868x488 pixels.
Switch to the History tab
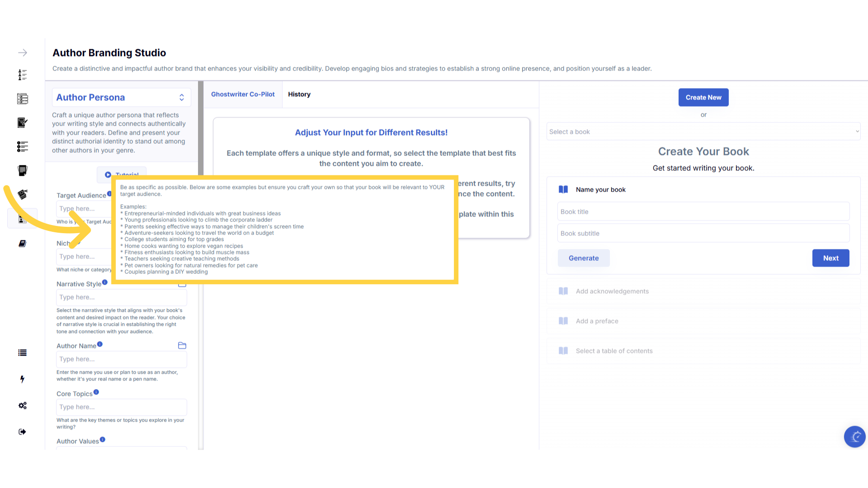click(299, 94)
